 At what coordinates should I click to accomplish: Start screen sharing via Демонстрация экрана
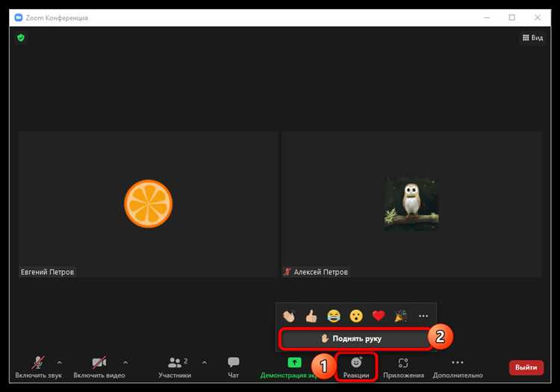(288, 367)
